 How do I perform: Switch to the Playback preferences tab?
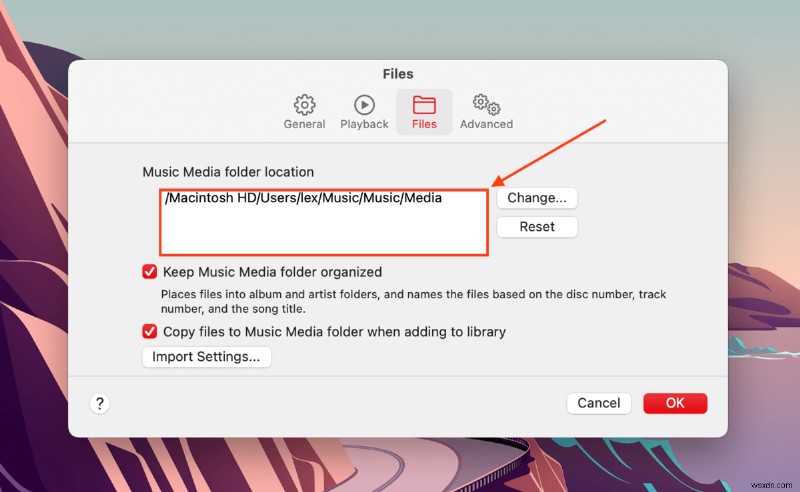pos(364,112)
